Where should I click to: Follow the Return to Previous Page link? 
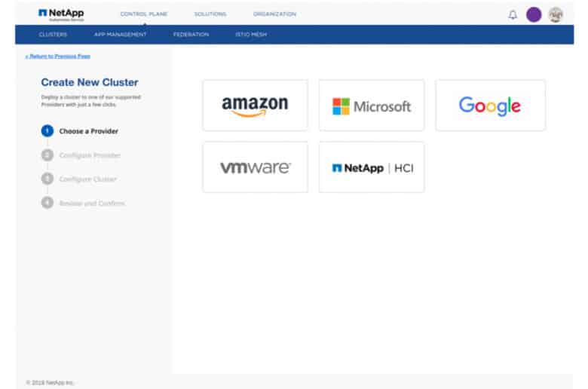pos(58,57)
